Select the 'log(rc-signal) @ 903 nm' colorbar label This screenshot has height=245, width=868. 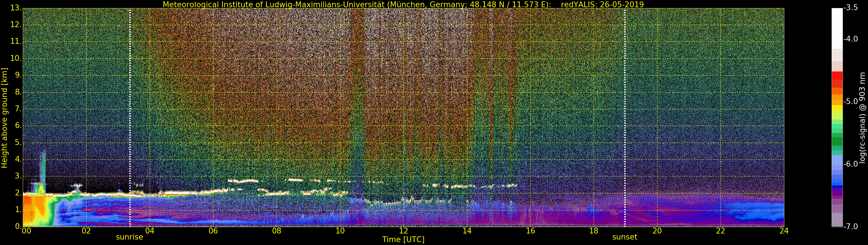pyautogui.click(x=862, y=118)
